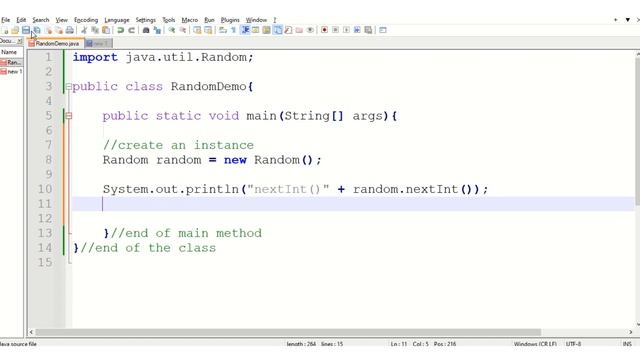Toggle word wrap in the toolbar

(x=223, y=30)
